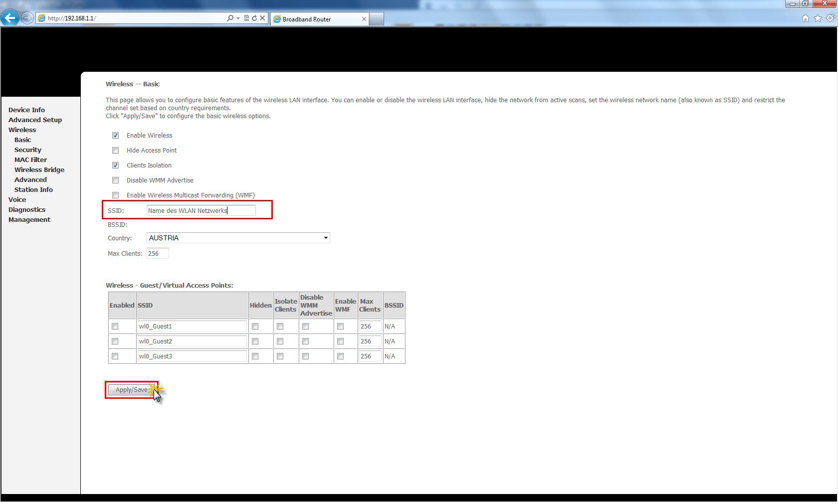Enable the wl0_Guest1 access point checkbox
The height and width of the screenshot is (504, 838).
[x=115, y=327]
